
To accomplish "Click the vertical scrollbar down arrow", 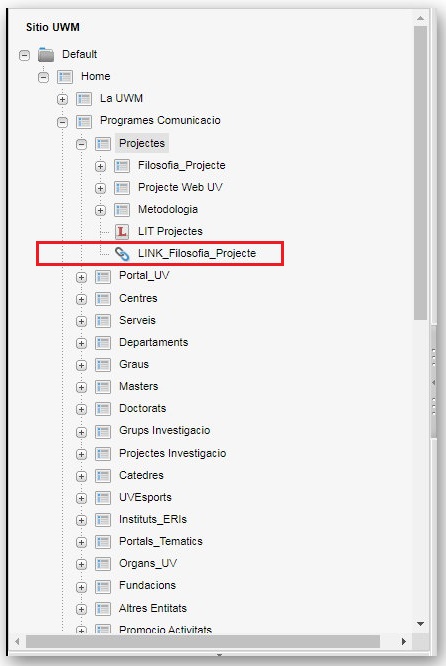I will coord(421,624).
